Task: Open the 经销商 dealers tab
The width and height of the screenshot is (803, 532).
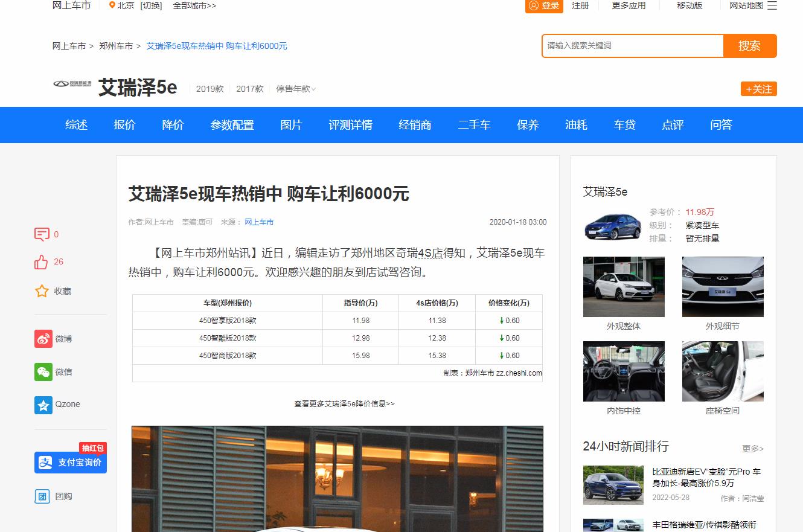Action: pos(415,125)
